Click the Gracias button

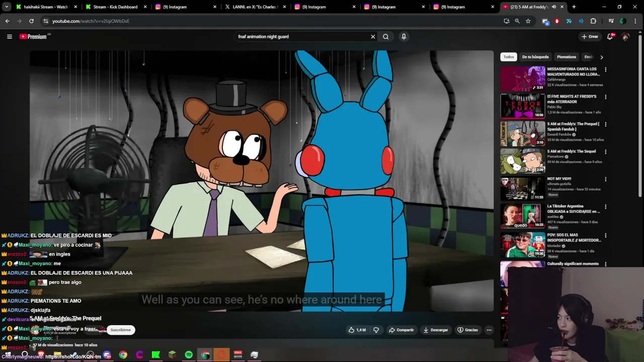(467, 330)
